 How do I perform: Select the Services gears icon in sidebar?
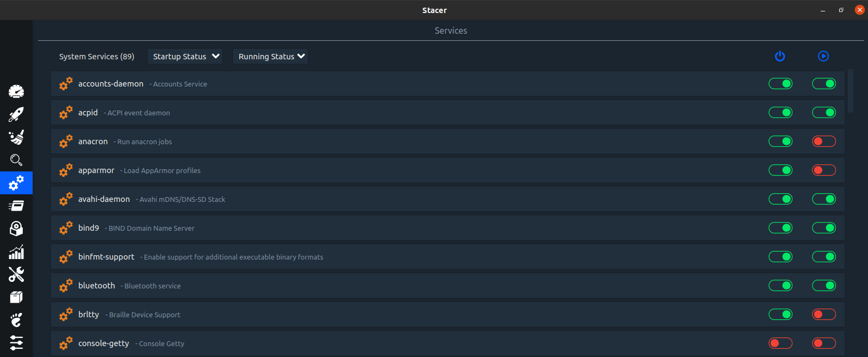[16, 183]
